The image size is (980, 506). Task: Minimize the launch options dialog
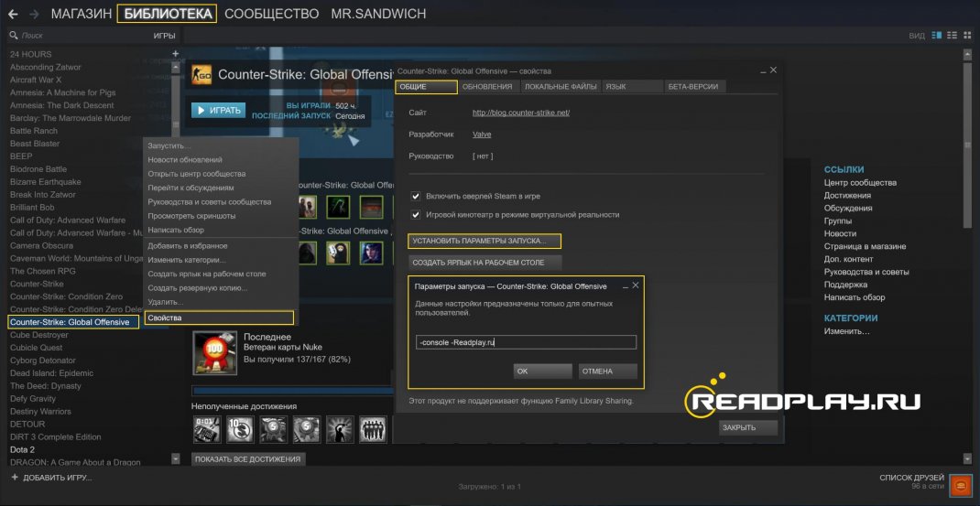point(625,285)
